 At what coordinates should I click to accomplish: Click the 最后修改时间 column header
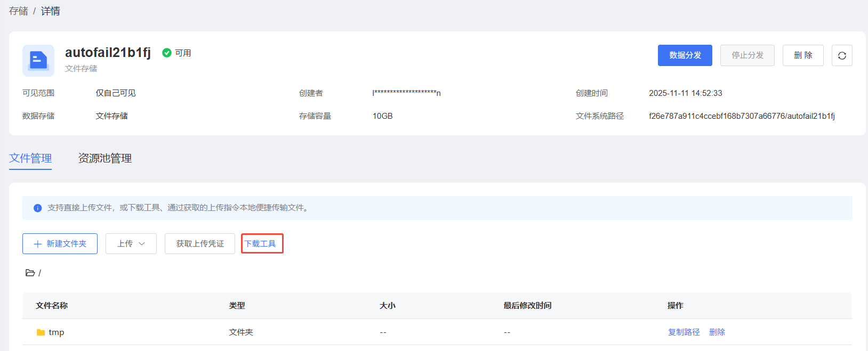[528, 305]
